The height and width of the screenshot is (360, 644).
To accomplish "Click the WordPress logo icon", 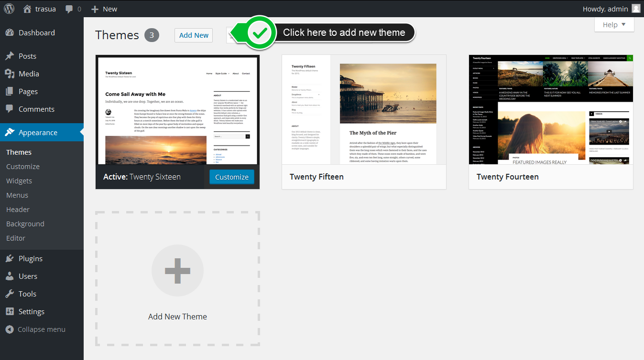I will (9, 9).
